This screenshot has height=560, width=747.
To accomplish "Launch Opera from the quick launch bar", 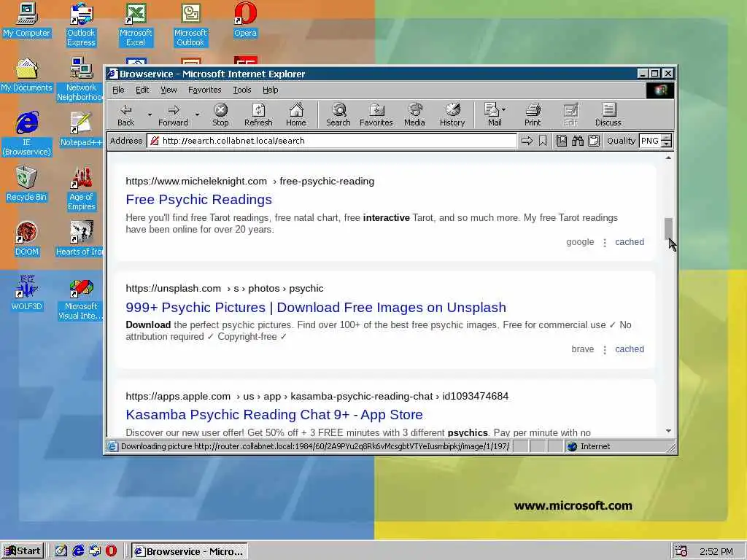I will (x=111, y=551).
